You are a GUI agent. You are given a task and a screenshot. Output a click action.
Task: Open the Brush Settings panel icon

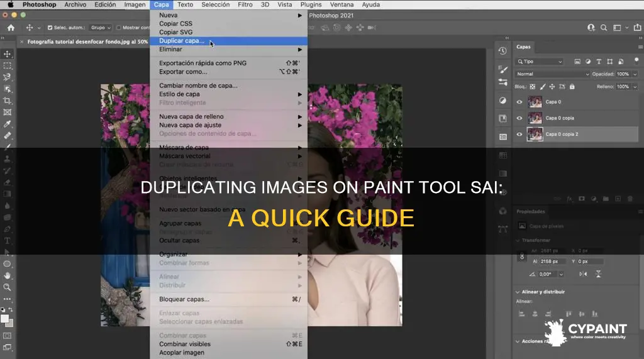(502, 69)
